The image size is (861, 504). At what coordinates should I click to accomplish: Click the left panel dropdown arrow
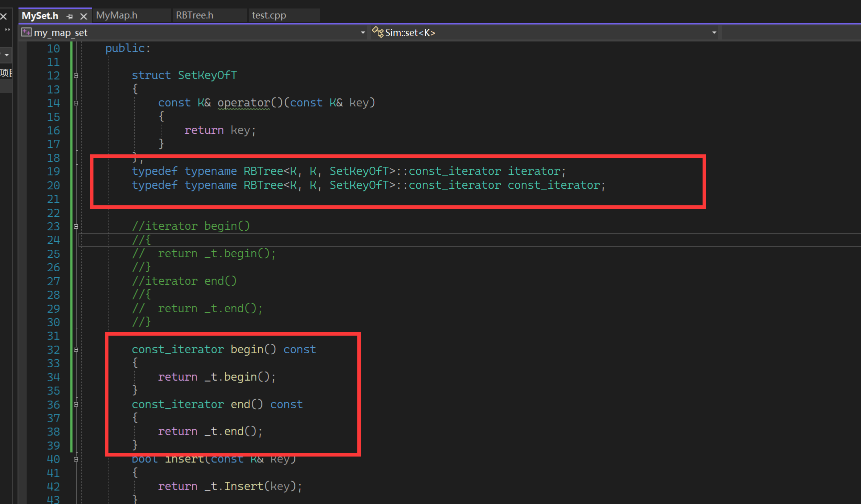point(6,54)
